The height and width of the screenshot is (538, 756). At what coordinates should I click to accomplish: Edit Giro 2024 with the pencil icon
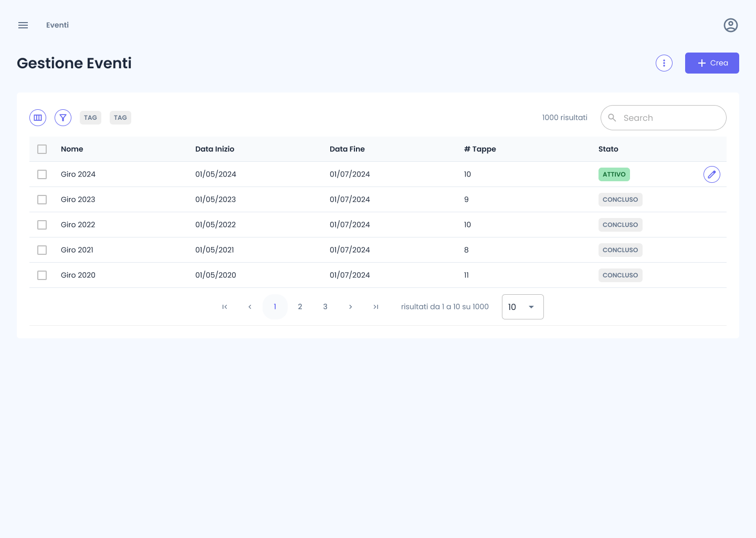(x=712, y=174)
